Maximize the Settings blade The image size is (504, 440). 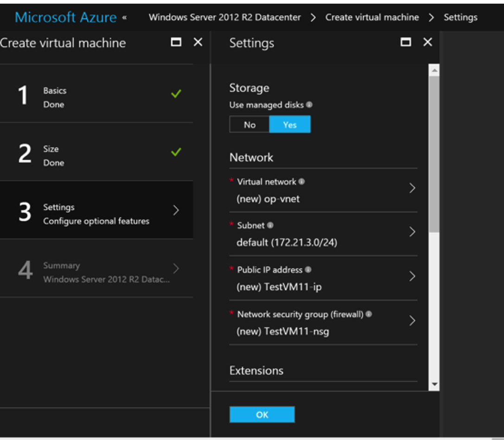click(406, 43)
